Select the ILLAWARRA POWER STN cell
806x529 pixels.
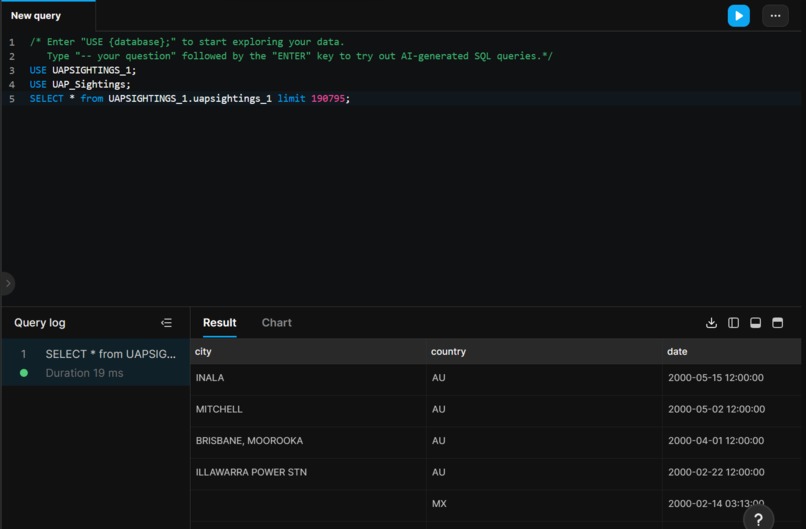click(x=308, y=472)
